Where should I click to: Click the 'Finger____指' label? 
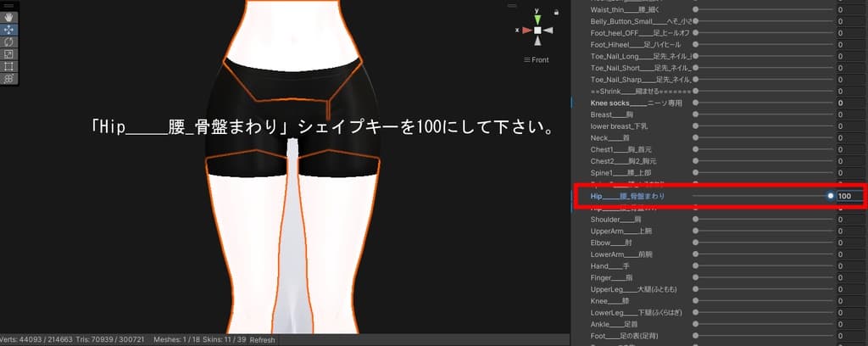tap(612, 277)
